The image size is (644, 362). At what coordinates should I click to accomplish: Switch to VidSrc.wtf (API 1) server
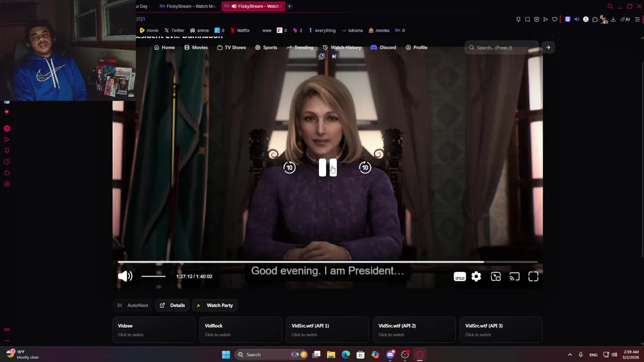[327, 330]
